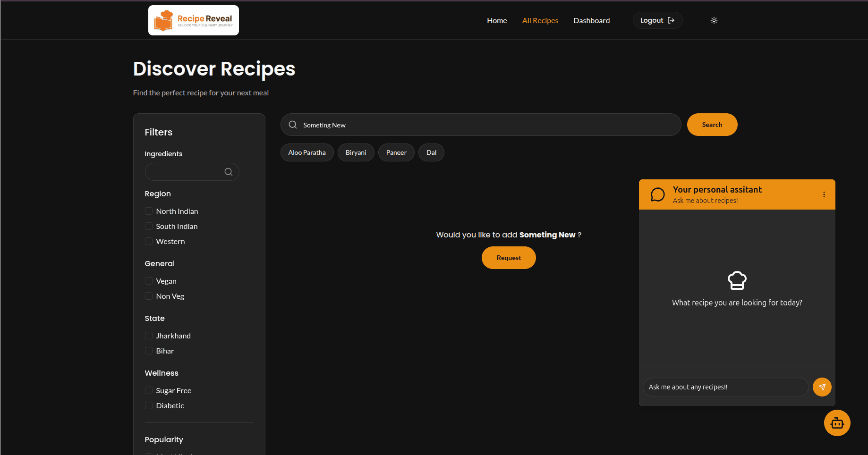The image size is (868, 455).
Task: Navigate to the Home page
Action: (497, 20)
